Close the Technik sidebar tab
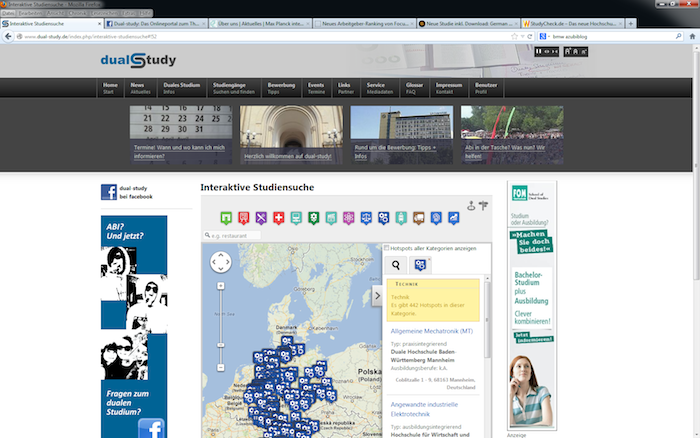 [429, 259]
